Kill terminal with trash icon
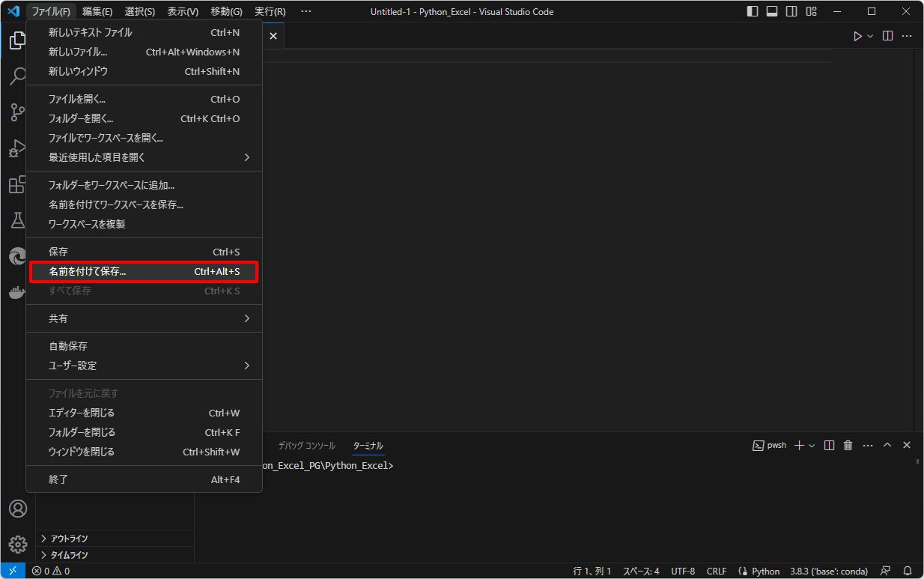The height and width of the screenshot is (579, 924). click(x=848, y=445)
